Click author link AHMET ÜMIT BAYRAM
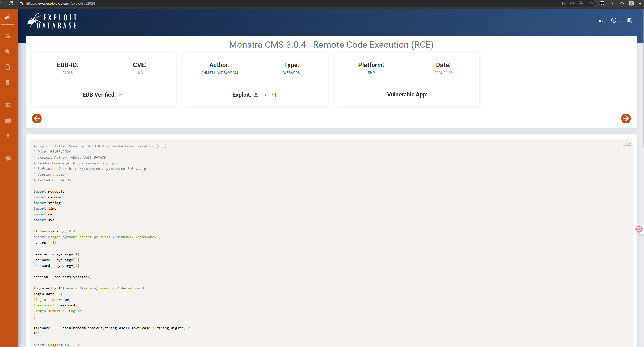 point(219,73)
